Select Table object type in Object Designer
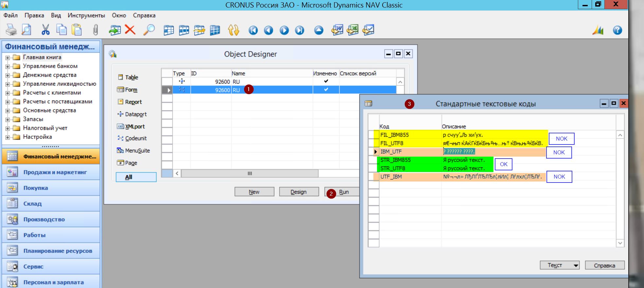 [x=128, y=77]
